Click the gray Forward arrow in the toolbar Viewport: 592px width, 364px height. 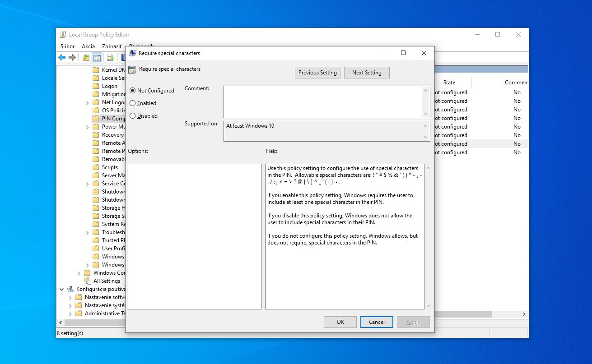(72, 57)
